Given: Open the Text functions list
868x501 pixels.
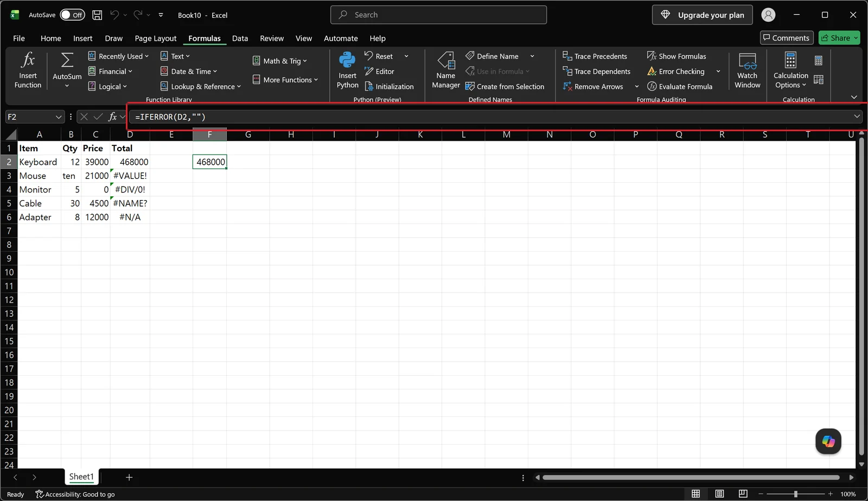Looking at the screenshot, I should pos(175,56).
